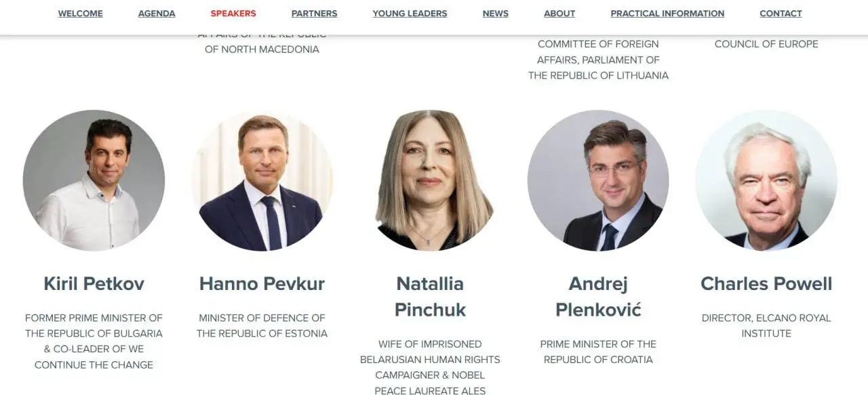Viewport: 868px width, 395px height.
Task: Navigate to YOUNG LEADERS
Action: click(410, 14)
